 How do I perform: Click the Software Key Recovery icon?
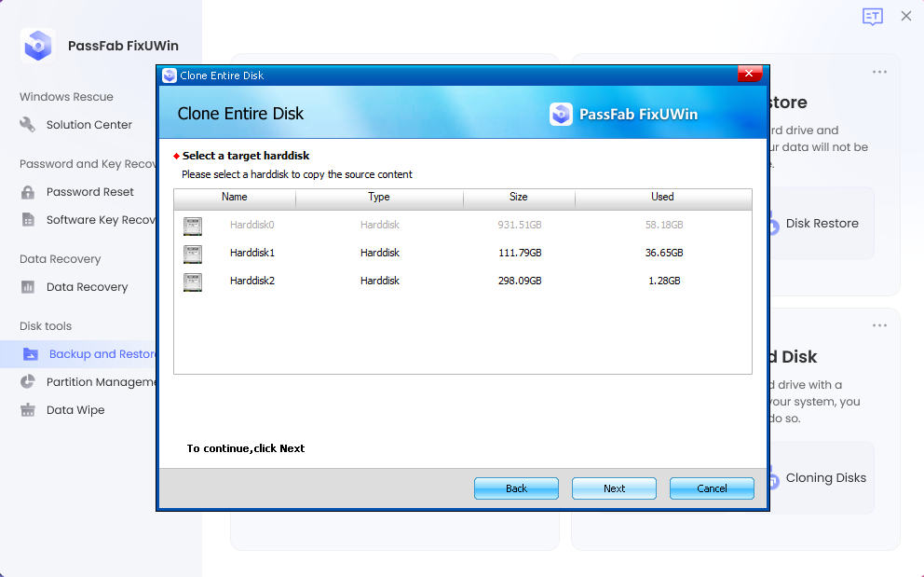[x=28, y=220]
